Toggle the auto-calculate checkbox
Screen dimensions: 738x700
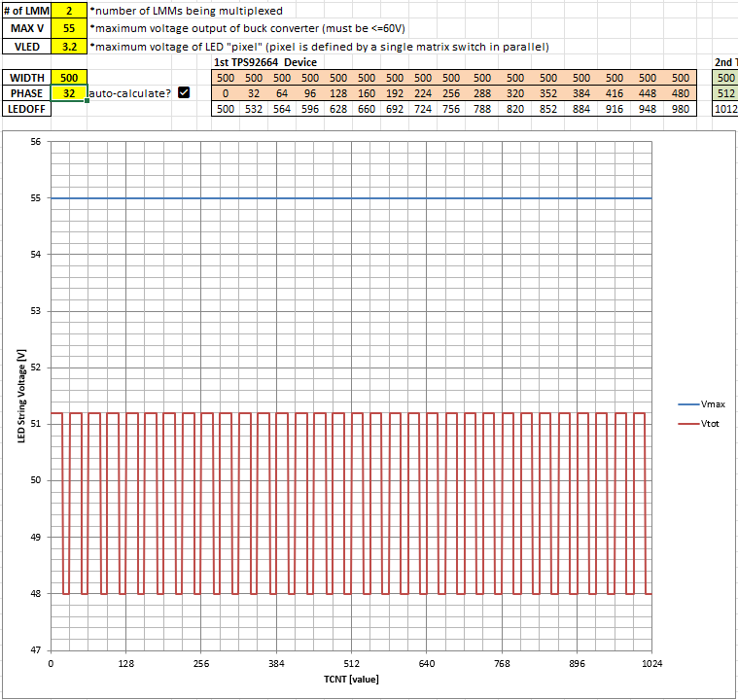tap(184, 93)
